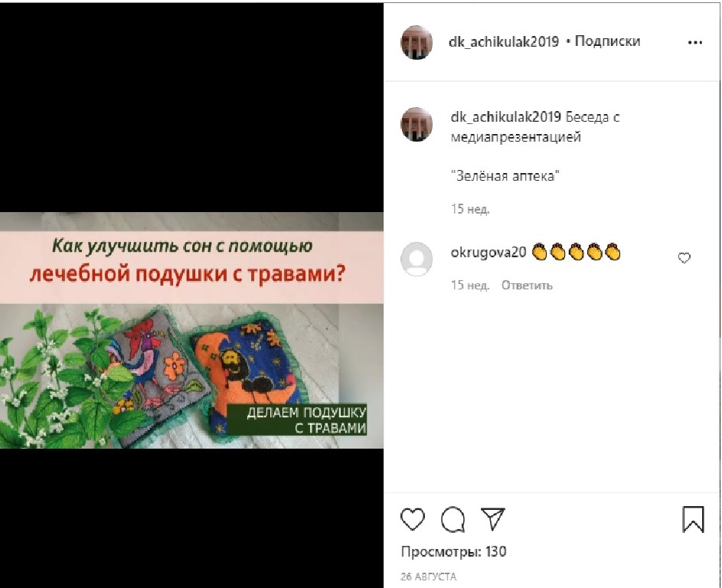Click the 15 нед. timestamp under the caption

470,209
